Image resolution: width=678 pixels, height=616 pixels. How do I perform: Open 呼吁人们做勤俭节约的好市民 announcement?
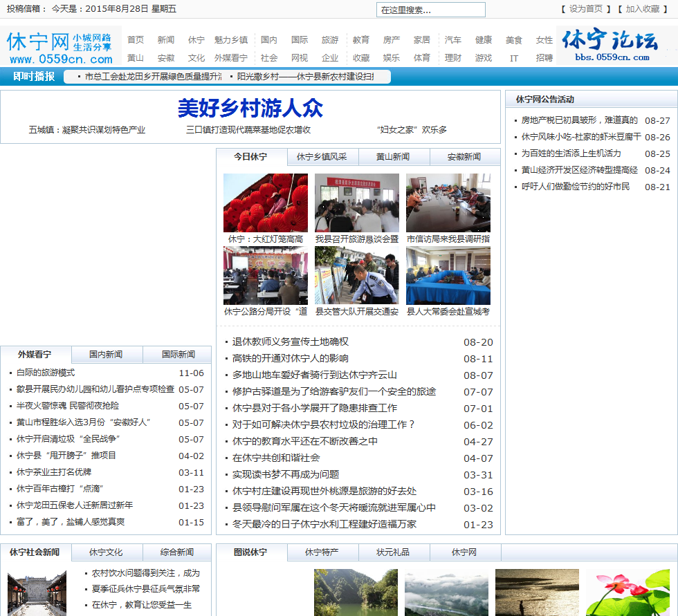(x=576, y=187)
